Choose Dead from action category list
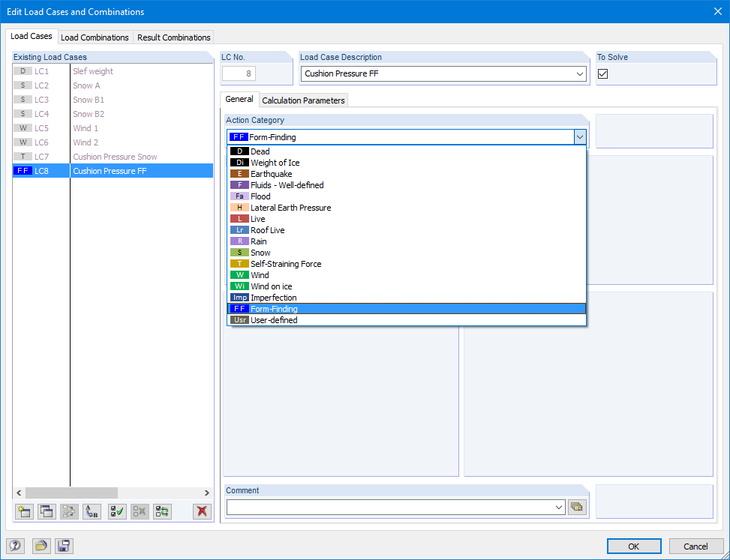The image size is (730, 560). [407, 151]
